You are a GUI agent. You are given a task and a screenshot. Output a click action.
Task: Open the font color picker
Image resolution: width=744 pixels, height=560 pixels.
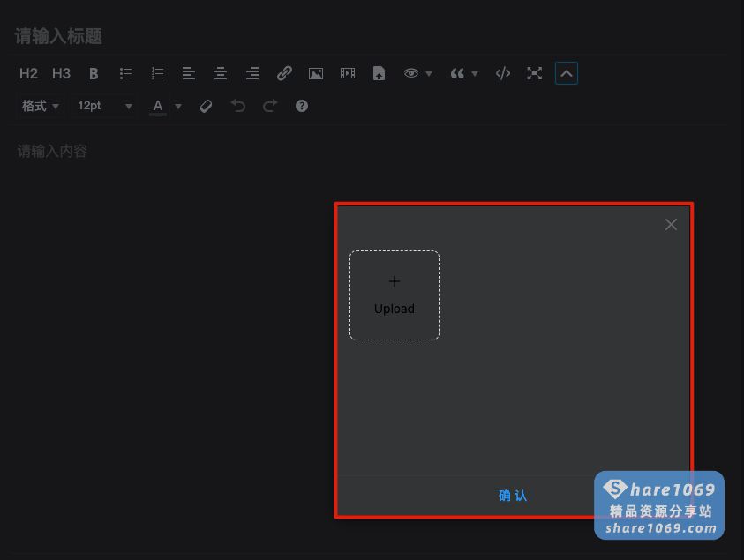157,106
